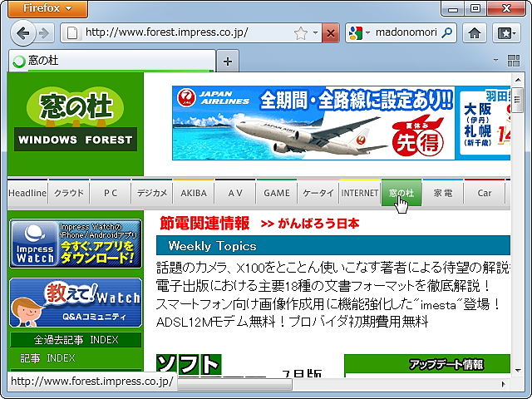This screenshot has width=532, height=399.
Task: Open the Japan Airlines banner ad
Action: [341, 123]
